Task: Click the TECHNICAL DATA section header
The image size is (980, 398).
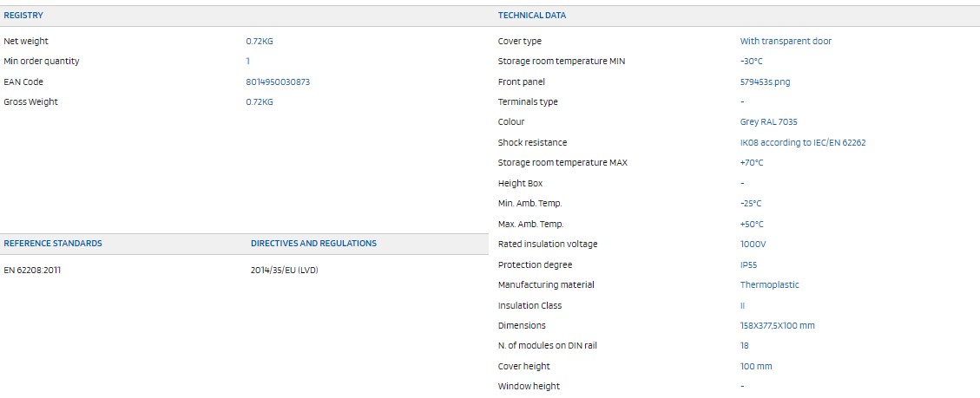Action: click(x=532, y=16)
